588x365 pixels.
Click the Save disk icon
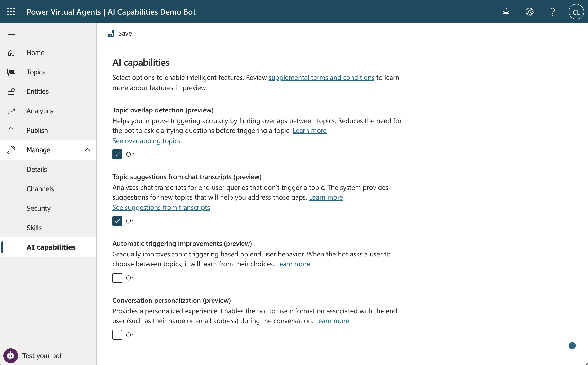(111, 33)
